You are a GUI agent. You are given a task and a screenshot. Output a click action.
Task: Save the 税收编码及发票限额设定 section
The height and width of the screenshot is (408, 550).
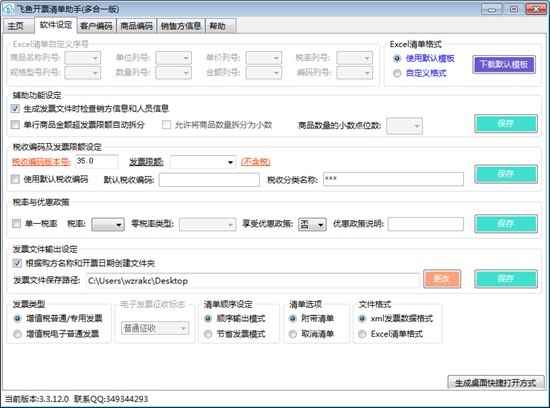coord(506,174)
